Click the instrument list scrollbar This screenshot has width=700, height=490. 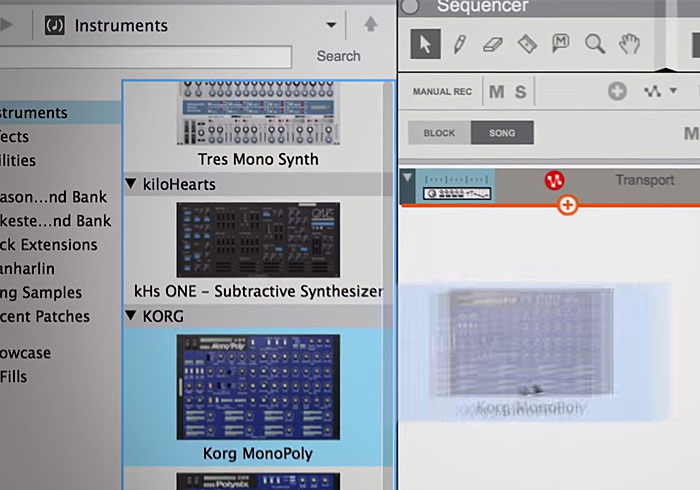tap(388, 286)
